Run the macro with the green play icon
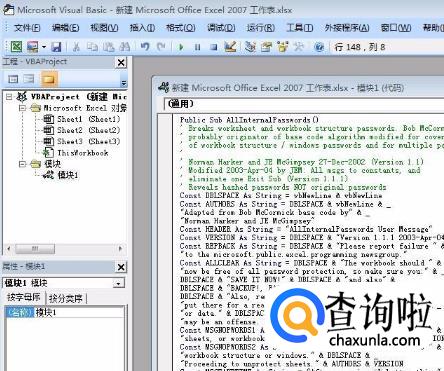This screenshot has width=444, height=371. tap(181, 47)
